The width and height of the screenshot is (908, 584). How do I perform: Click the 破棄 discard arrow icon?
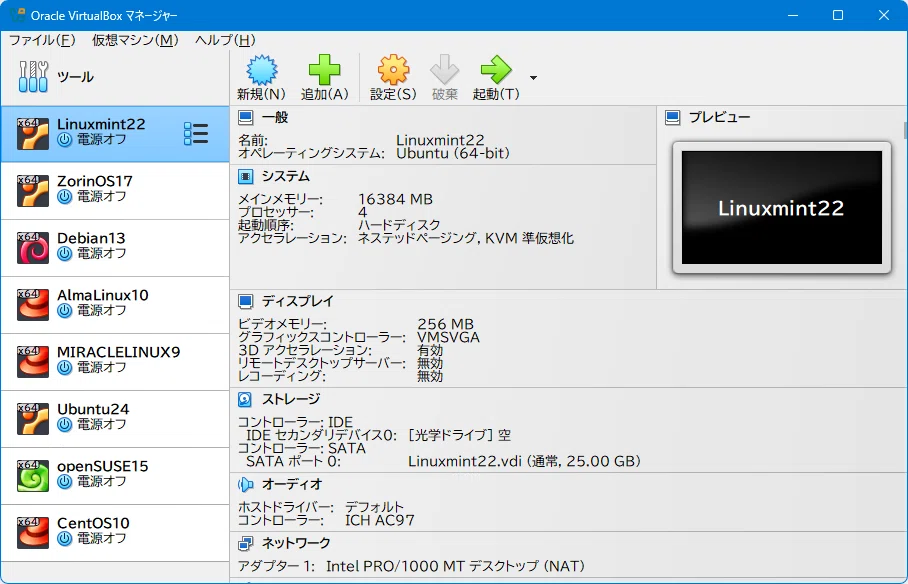point(444,70)
